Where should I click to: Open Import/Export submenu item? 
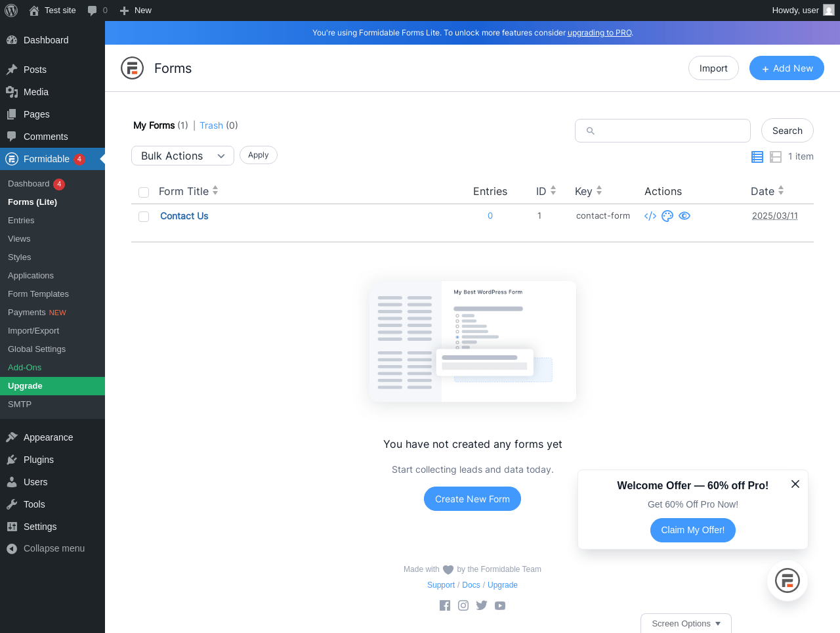(x=52, y=331)
